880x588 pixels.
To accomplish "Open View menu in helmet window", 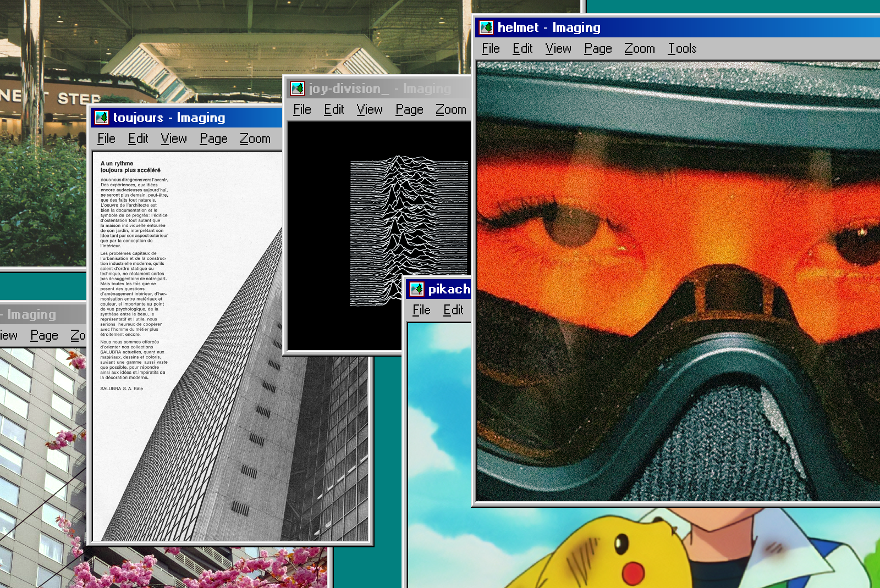I will [558, 48].
